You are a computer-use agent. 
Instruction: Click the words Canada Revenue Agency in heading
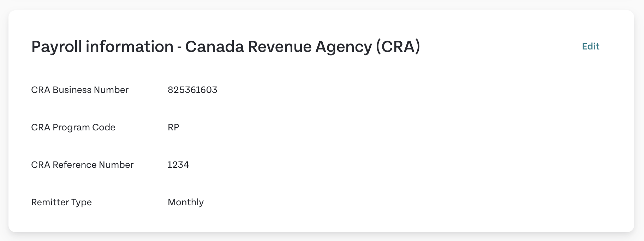click(278, 47)
